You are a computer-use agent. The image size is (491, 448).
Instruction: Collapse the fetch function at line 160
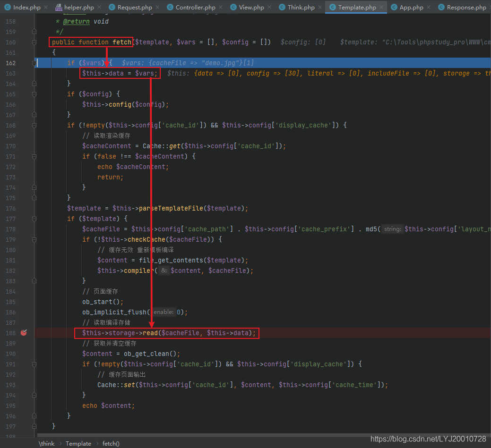point(34,42)
